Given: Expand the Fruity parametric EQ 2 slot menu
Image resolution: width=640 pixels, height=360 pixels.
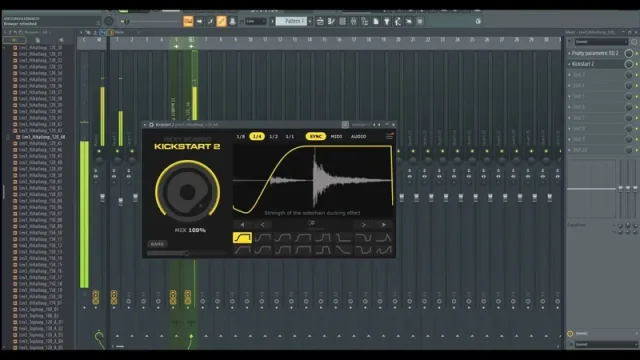Looking at the screenshot, I should [569, 53].
